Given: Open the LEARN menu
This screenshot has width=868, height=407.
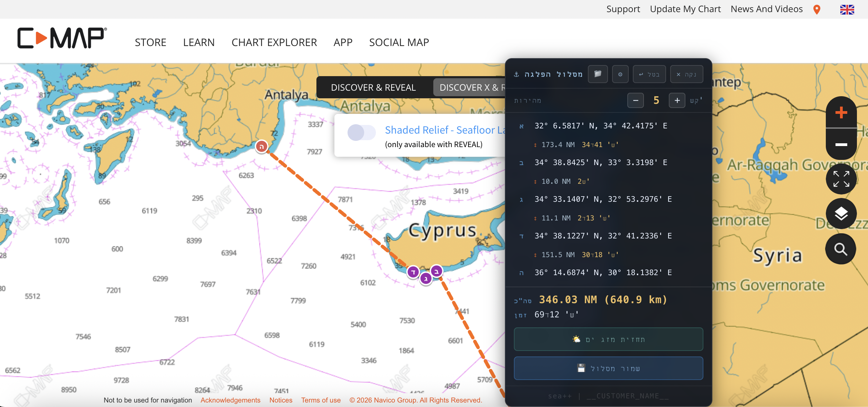Looking at the screenshot, I should click(x=199, y=42).
